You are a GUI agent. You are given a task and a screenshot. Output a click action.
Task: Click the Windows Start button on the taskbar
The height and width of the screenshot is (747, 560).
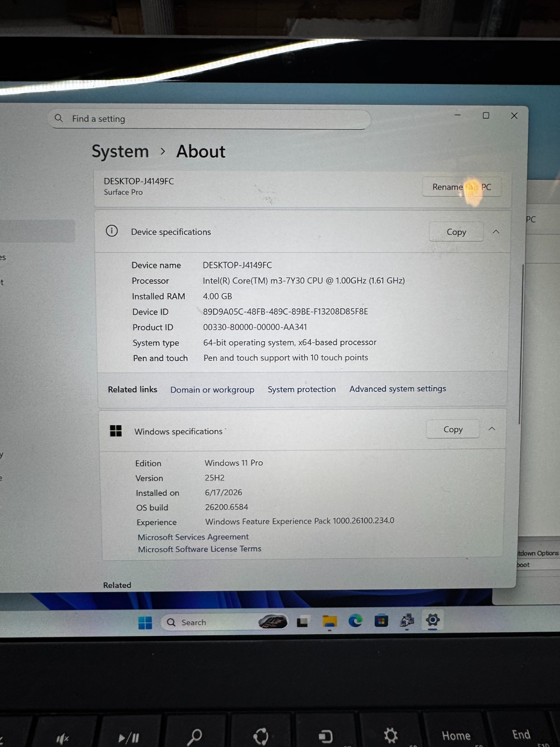145,623
